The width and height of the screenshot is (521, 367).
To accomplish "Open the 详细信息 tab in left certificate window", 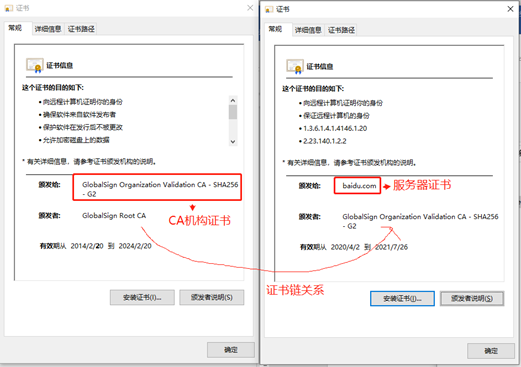I will (48, 29).
